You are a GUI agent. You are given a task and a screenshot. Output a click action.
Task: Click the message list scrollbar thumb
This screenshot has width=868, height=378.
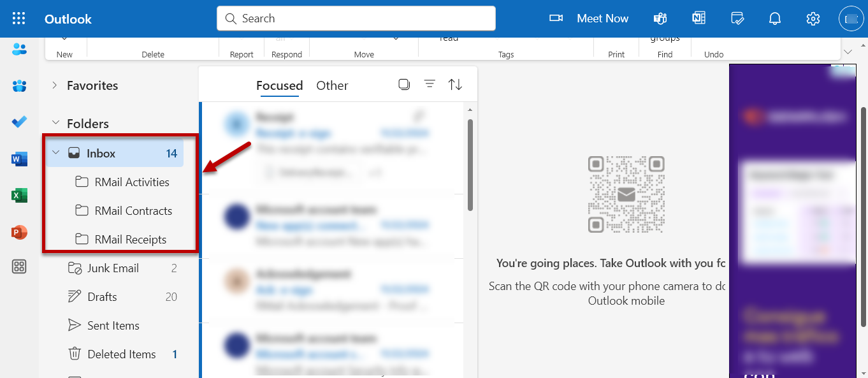point(470,164)
